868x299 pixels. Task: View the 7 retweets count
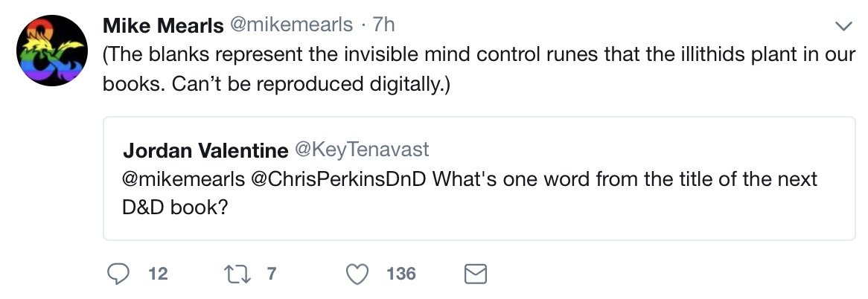click(271, 274)
